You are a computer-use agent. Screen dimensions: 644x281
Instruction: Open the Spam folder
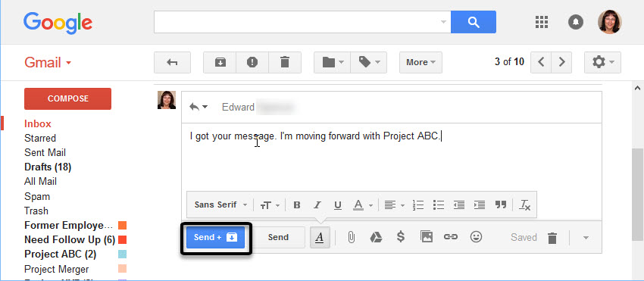37,196
